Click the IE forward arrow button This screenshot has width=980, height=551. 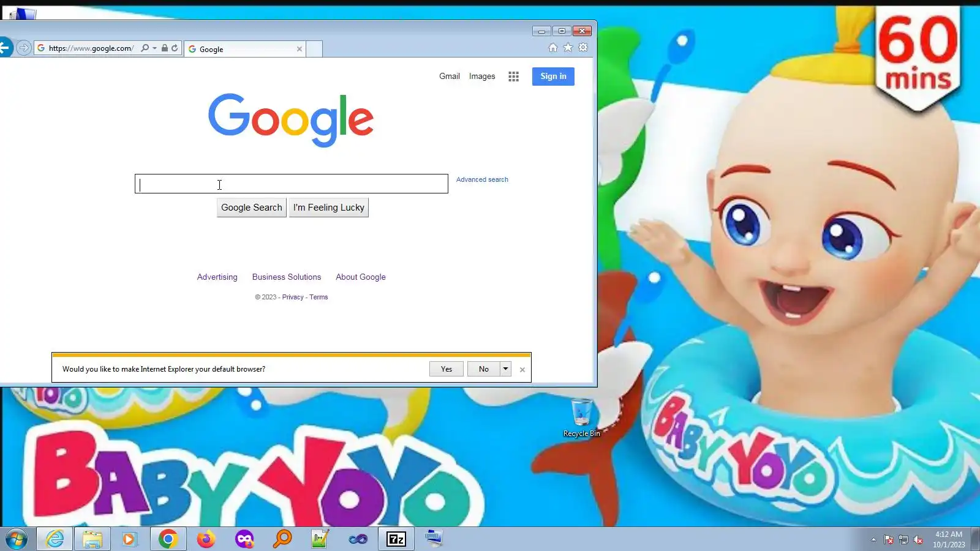[x=24, y=48]
